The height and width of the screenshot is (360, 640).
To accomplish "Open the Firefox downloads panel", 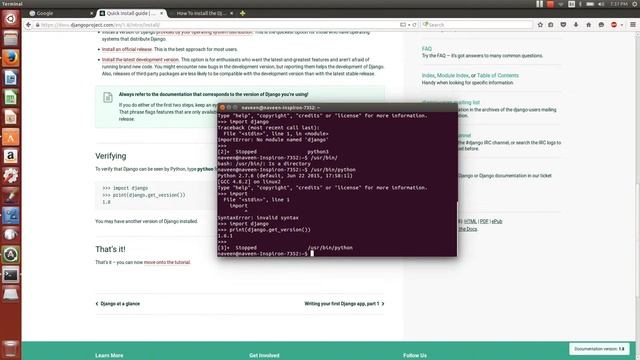I will tap(576, 25).
